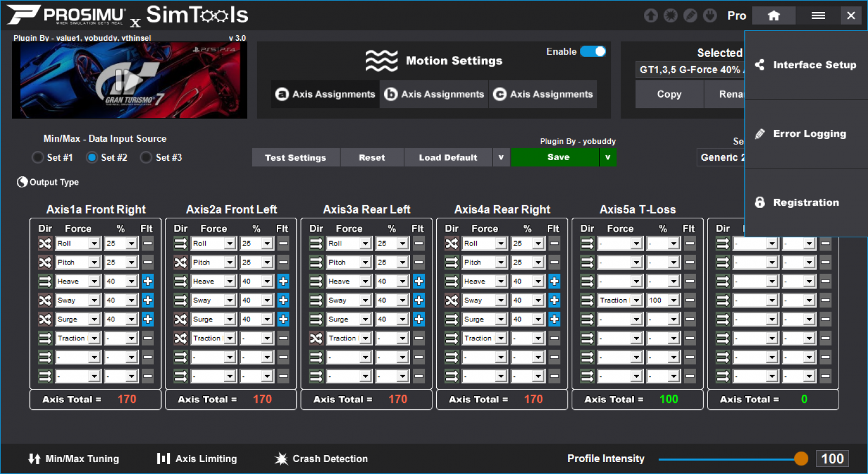Click the Home icon in title bar
868x474 pixels.
click(x=774, y=16)
